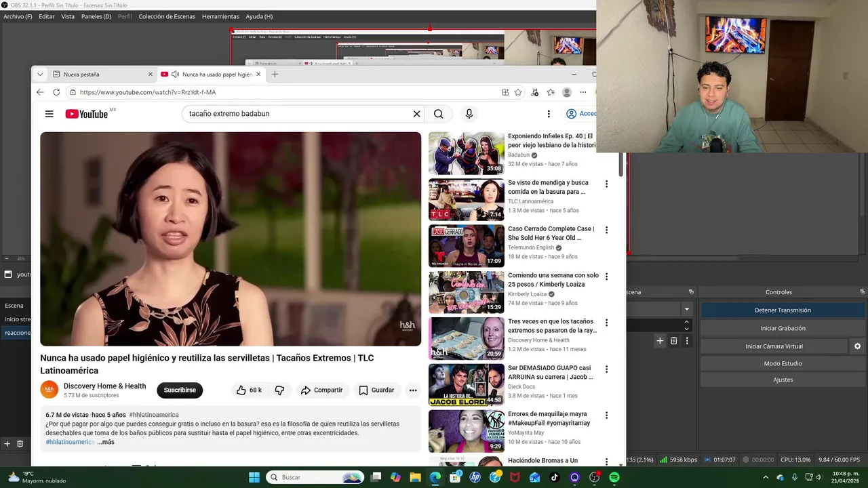Open the video's three-dot more actions menu

tap(412, 390)
